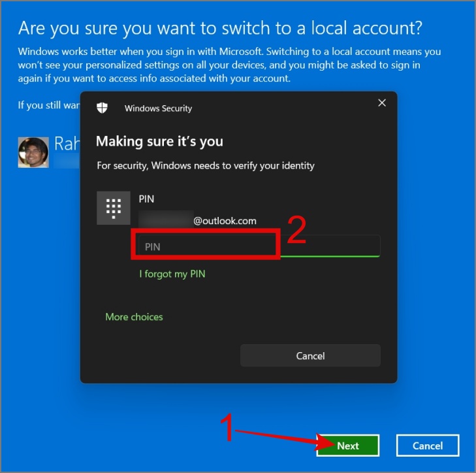Viewport: 476px width, 473px height.
Task: Cancel the Windows Security verification dialog
Action: 310,355
